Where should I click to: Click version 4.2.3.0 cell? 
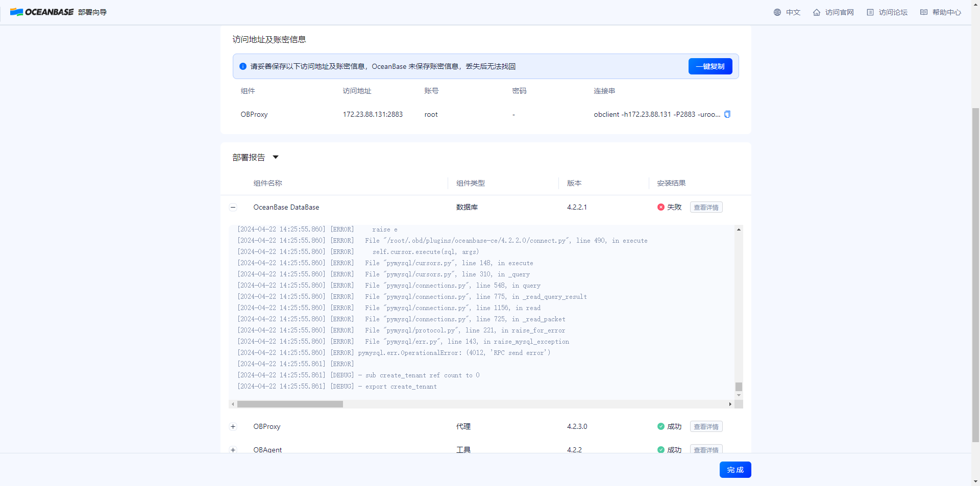pyautogui.click(x=577, y=426)
